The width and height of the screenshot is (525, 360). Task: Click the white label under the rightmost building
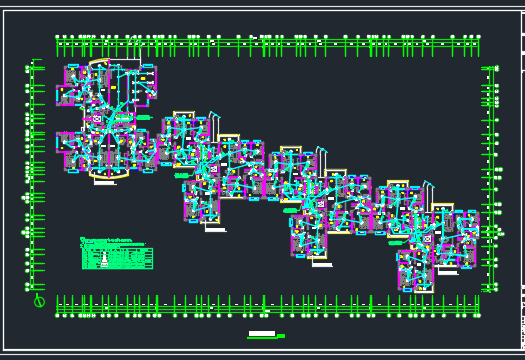click(448, 273)
